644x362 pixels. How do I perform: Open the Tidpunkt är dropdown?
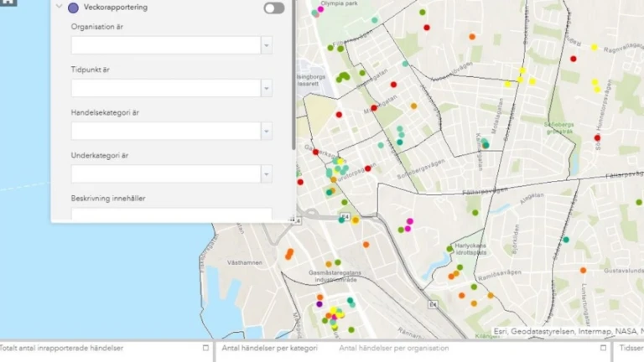266,88
